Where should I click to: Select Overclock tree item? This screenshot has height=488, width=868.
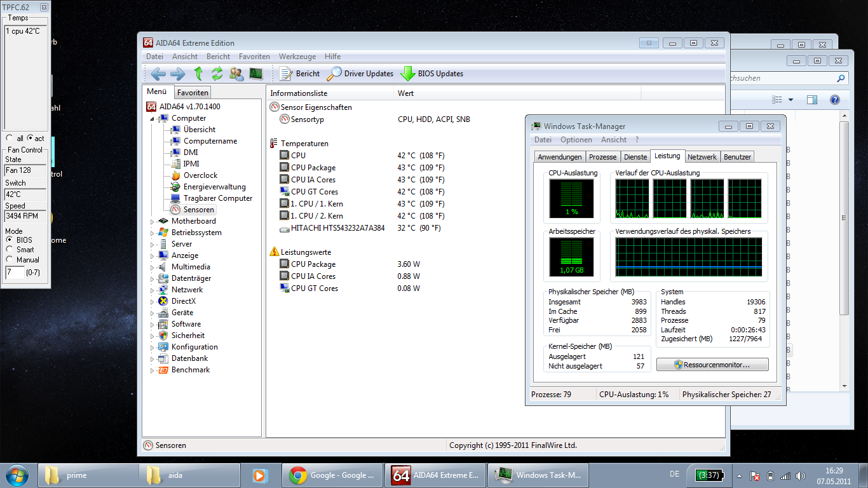(x=200, y=175)
